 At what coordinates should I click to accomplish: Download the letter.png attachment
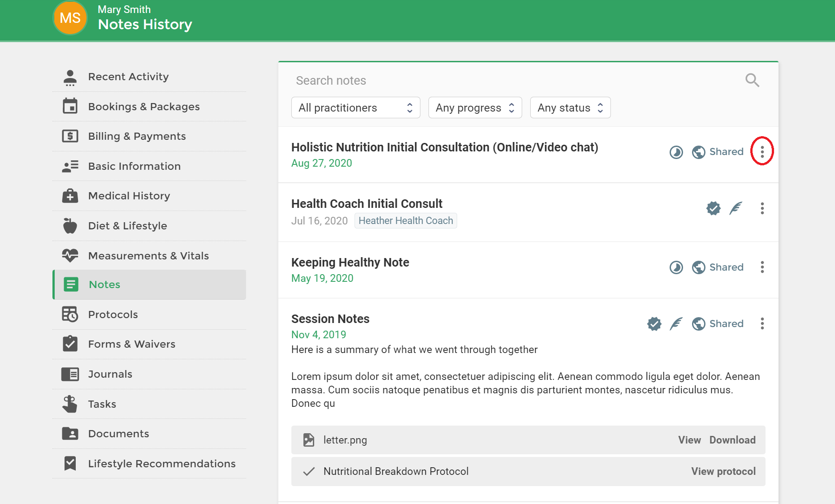[x=732, y=440]
